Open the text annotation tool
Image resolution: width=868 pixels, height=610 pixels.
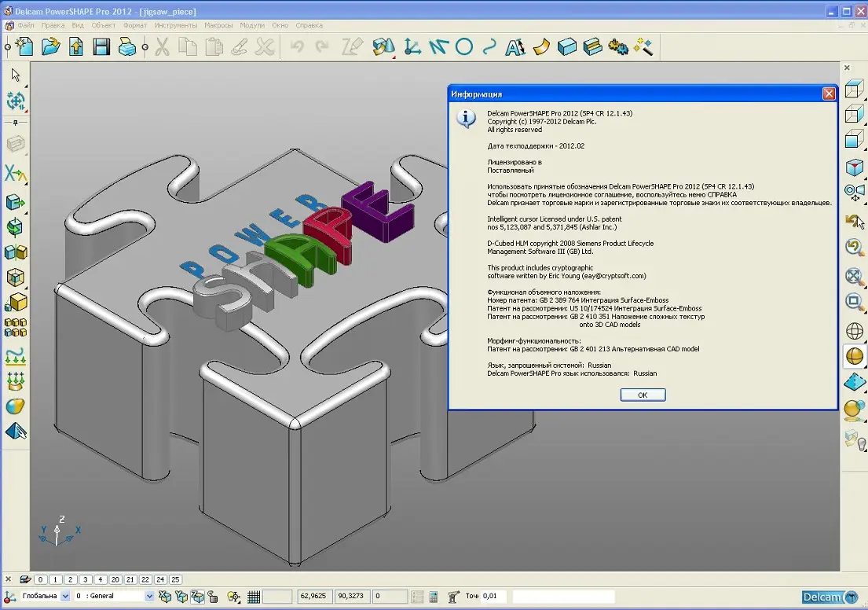point(515,46)
